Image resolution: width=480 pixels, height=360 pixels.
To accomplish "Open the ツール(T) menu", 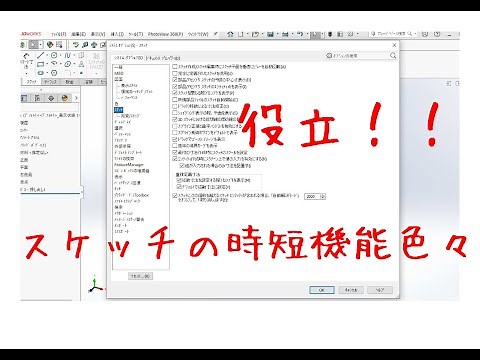I will (x=136, y=34).
